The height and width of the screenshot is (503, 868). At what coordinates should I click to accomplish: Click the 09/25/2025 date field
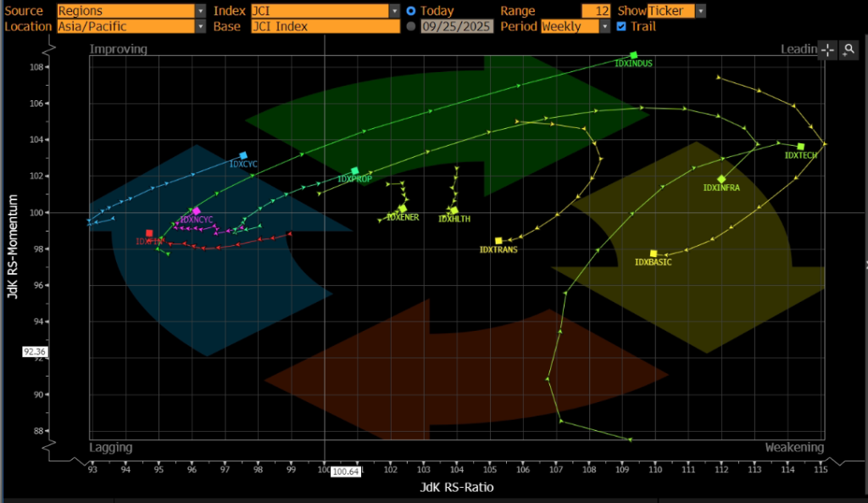tap(457, 26)
